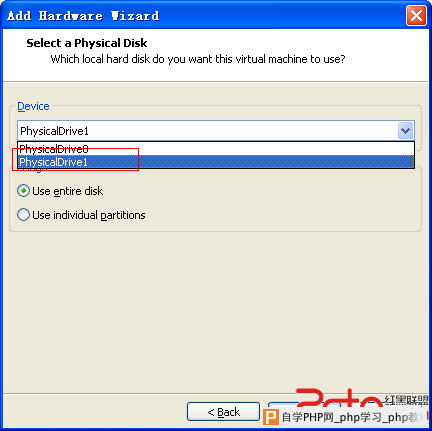Click the Device dropdown arrow button
Viewport: 432px width, 431px height.
click(x=405, y=131)
